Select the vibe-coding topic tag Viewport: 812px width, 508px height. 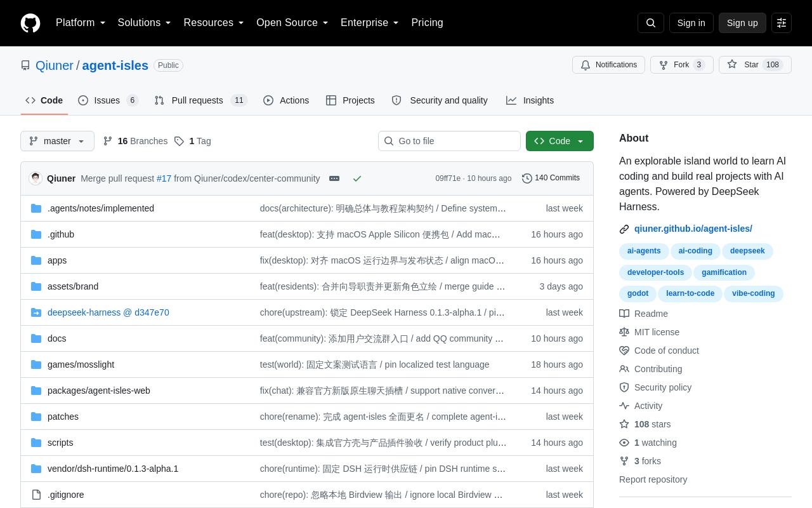(x=754, y=293)
